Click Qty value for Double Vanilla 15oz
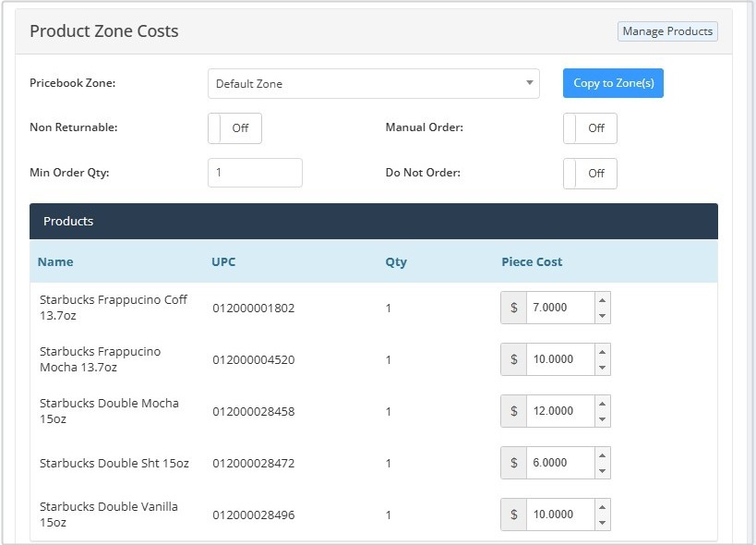Image resolution: width=756 pixels, height=545 pixels. [x=388, y=515]
